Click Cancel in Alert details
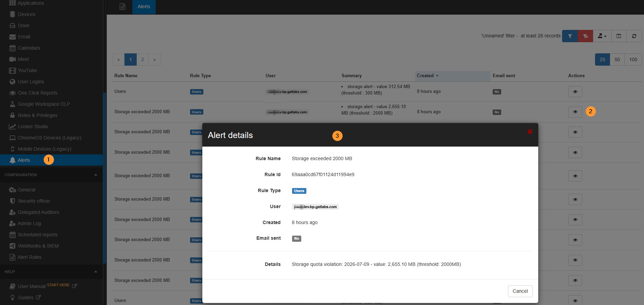This screenshot has width=644, height=305. 520,291
